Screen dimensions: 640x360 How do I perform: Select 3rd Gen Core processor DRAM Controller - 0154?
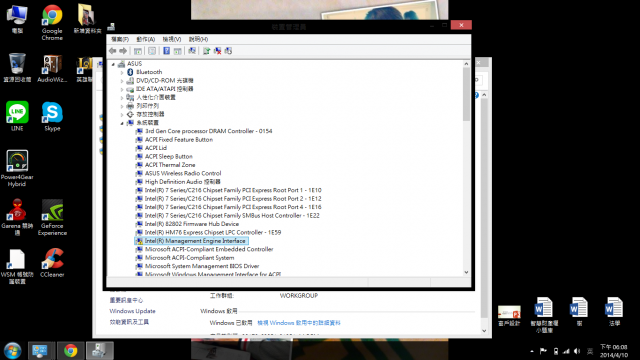(209, 131)
